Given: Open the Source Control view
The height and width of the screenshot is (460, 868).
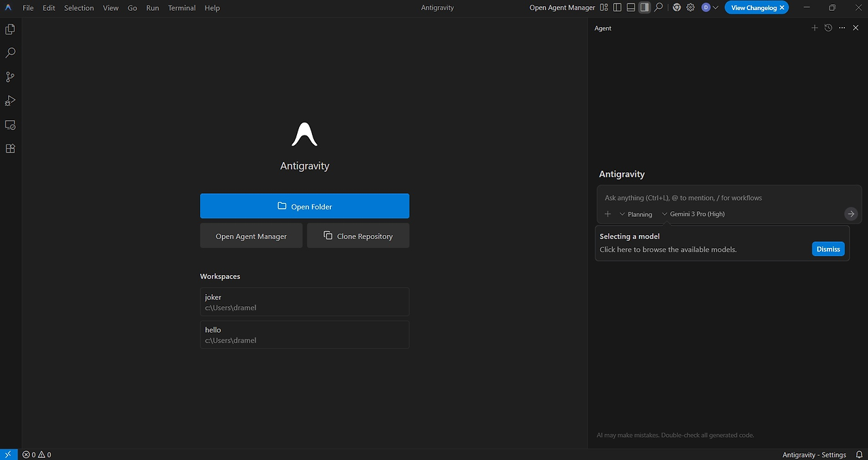Looking at the screenshot, I should pos(10,77).
